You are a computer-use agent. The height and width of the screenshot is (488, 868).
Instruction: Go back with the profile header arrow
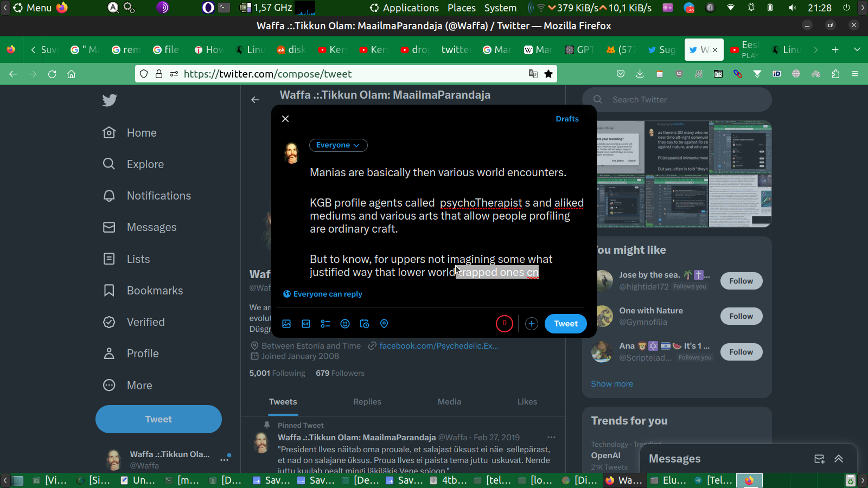point(255,100)
